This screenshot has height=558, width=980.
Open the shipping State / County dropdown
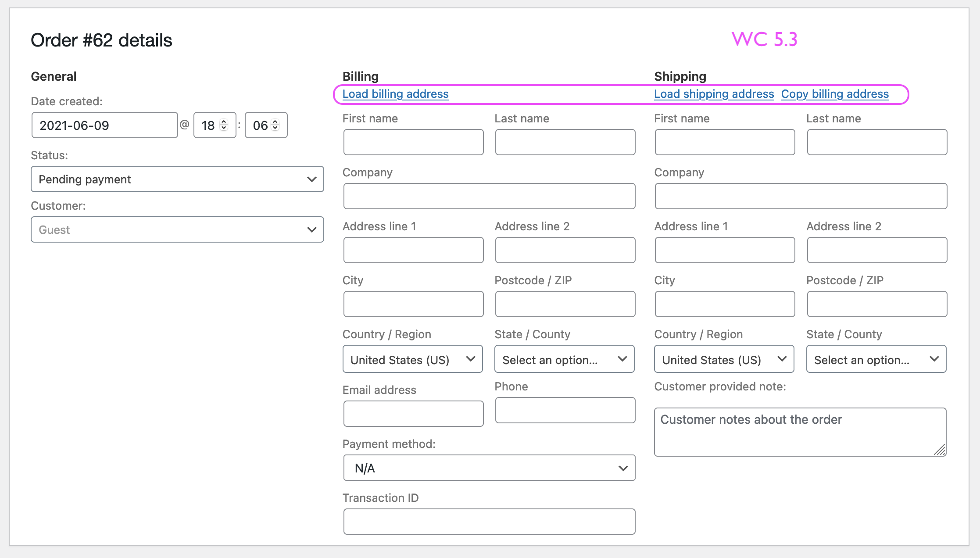click(x=876, y=359)
